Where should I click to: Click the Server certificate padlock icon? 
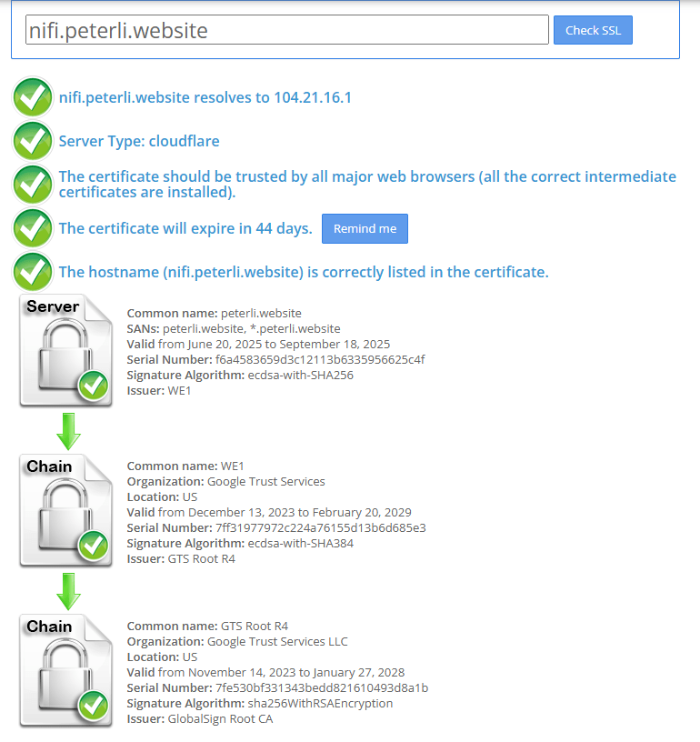(66, 351)
